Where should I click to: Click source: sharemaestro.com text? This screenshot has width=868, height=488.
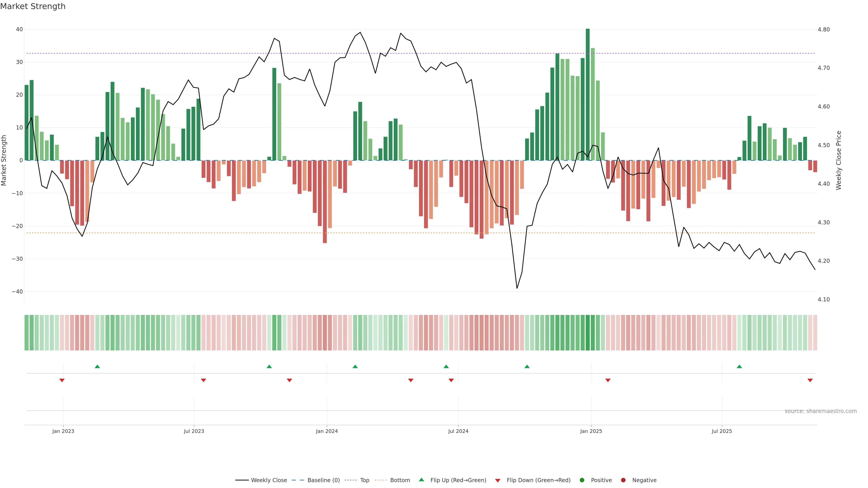point(821,411)
